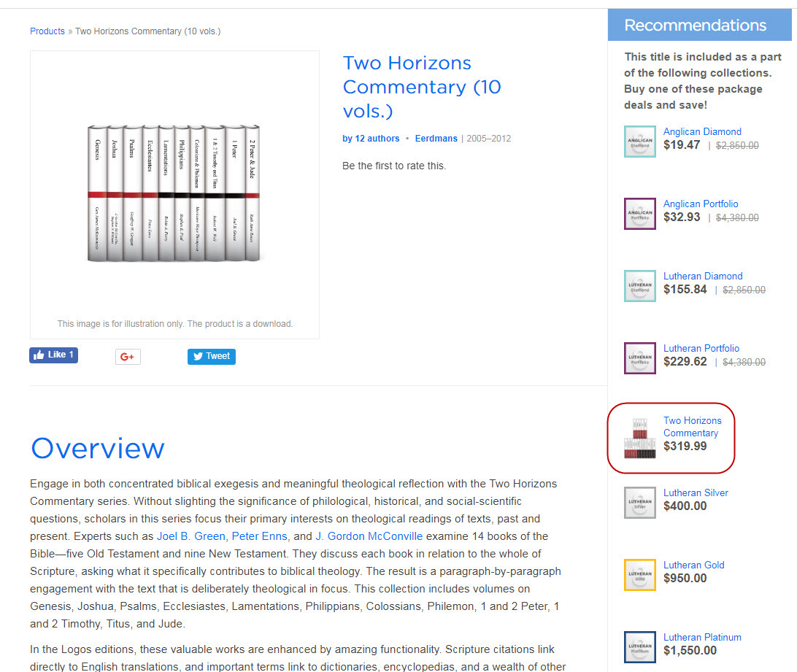Click the Overview section heading
Image resolution: width=797 pixels, height=672 pixels.
pos(98,448)
